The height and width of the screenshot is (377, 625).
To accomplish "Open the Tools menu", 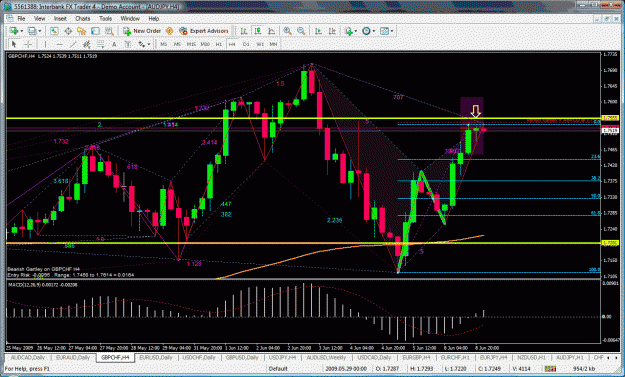I will [x=106, y=19].
